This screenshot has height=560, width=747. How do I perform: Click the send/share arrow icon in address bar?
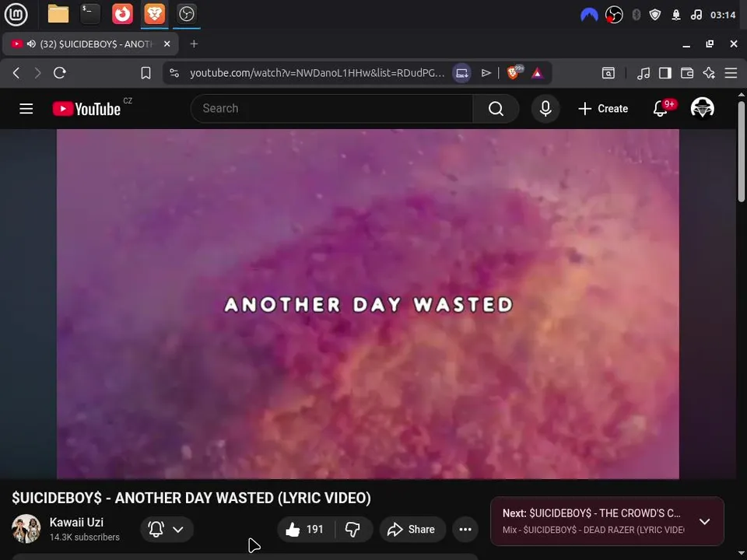tap(486, 73)
